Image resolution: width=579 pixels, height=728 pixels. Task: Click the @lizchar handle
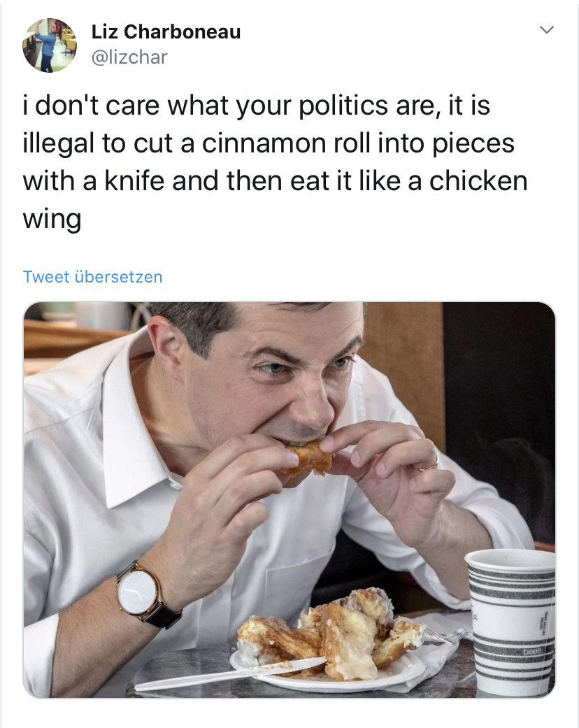(x=127, y=57)
